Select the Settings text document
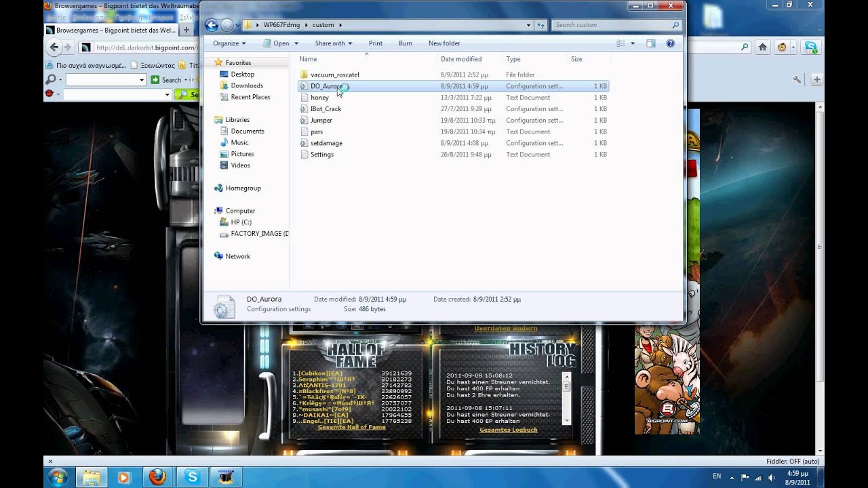This screenshot has width=868, height=488. click(x=453, y=155)
